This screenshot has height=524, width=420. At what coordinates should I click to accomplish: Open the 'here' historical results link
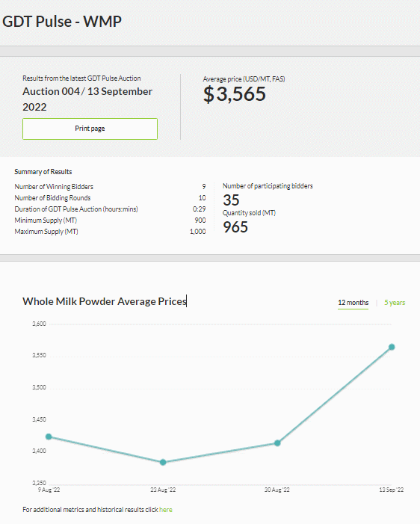click(x=166, y=510)
